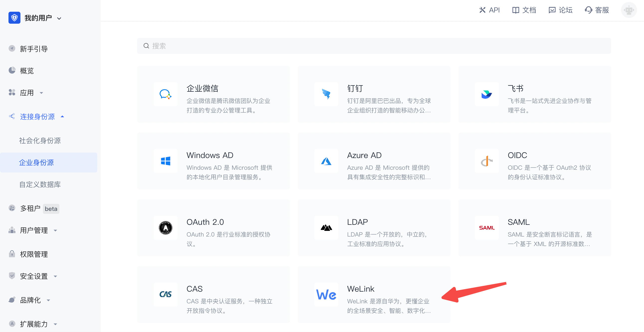The width and height of the screenshot is (644, 332).
Task: Click the WeCom (企业微信) logo icon
Action: coord(165,94)
